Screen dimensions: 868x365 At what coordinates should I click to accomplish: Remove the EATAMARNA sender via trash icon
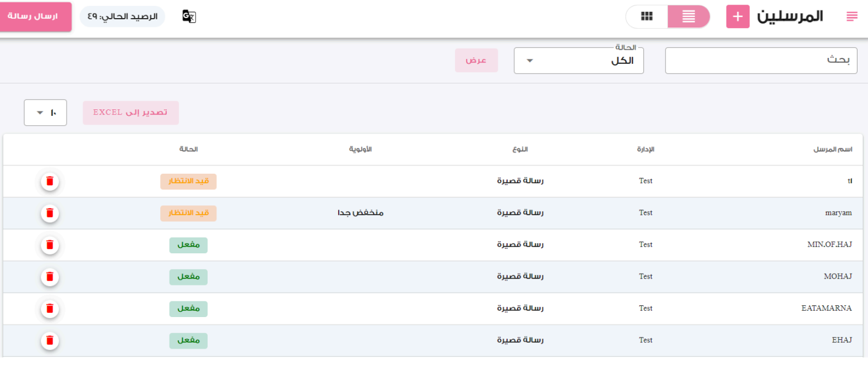[x=50, y=308]
